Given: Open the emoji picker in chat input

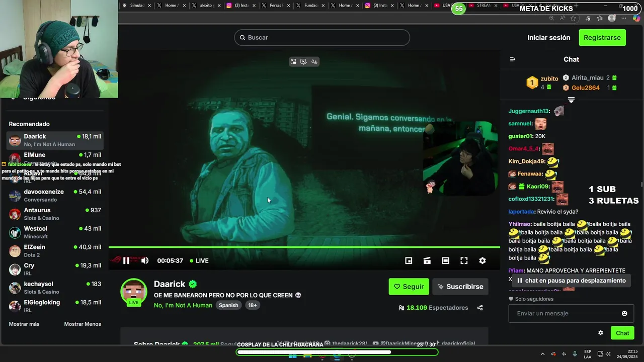Looking at the screenshot, I should (x=624, y=313).
